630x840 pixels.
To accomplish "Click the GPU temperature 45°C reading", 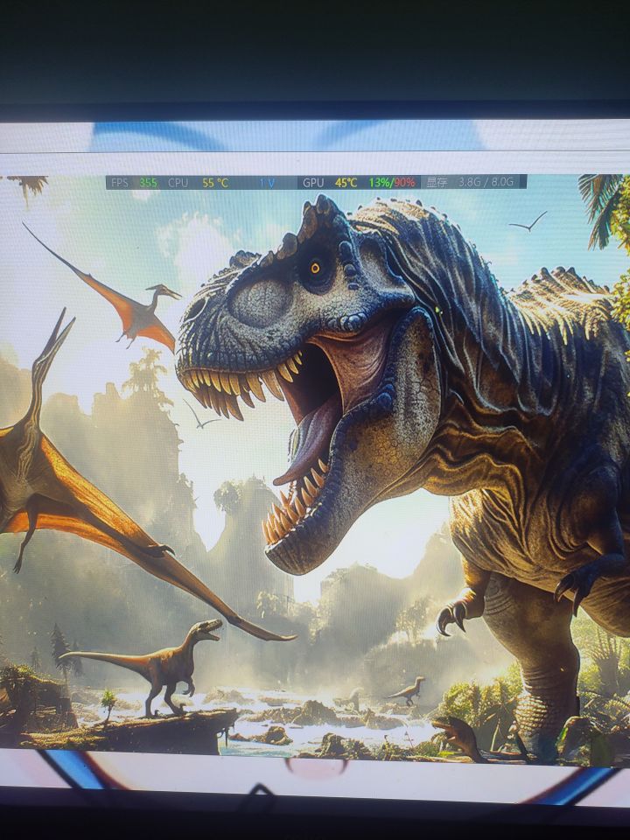I will point(346,182).
